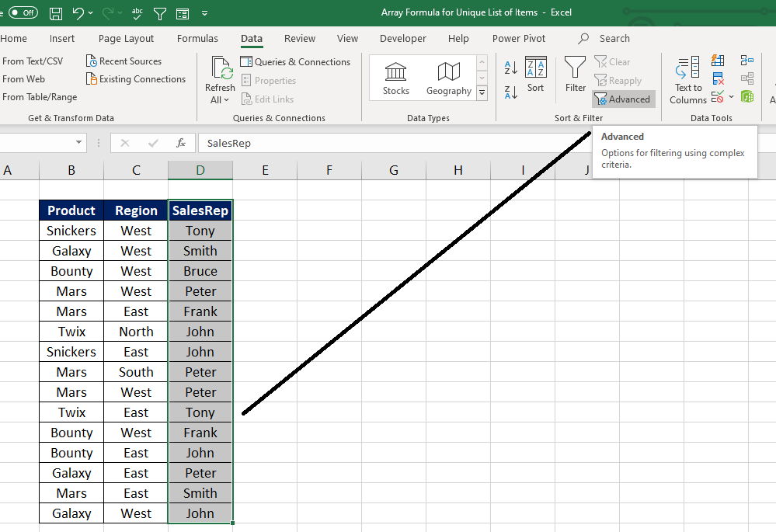
Task: Click the Refresh All icon
Action: 221,68
